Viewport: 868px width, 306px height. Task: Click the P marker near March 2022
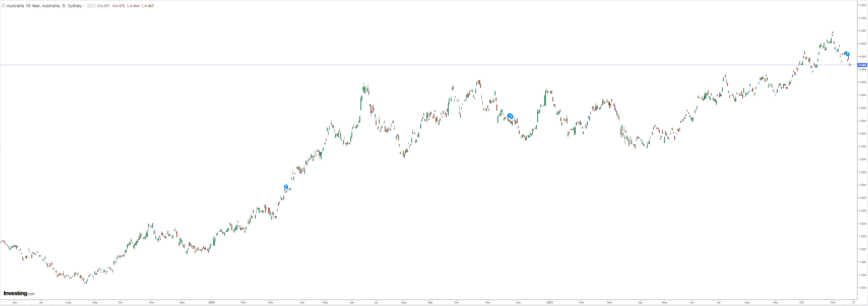[x=286, y=186]
